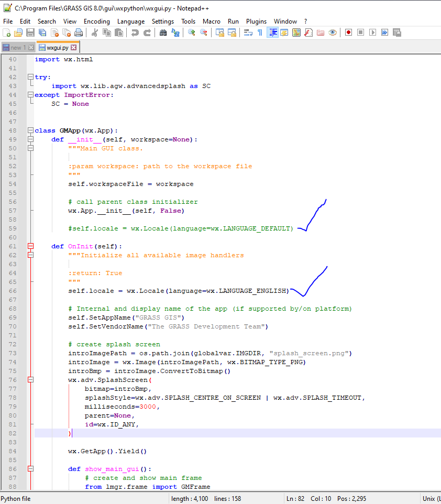The width and height of the screenshot is (441, 504).
Task: Open the ? help menu
Action: (306, 21)
